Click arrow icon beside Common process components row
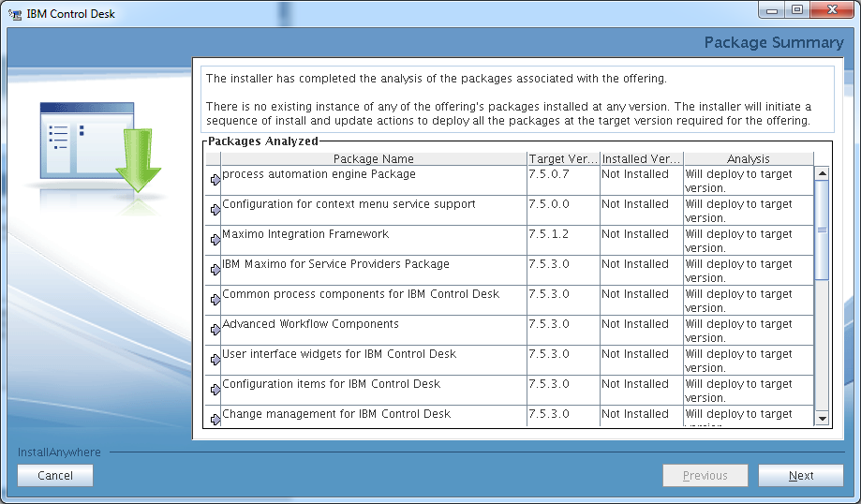The image size is (861, 504). point(215,300)
